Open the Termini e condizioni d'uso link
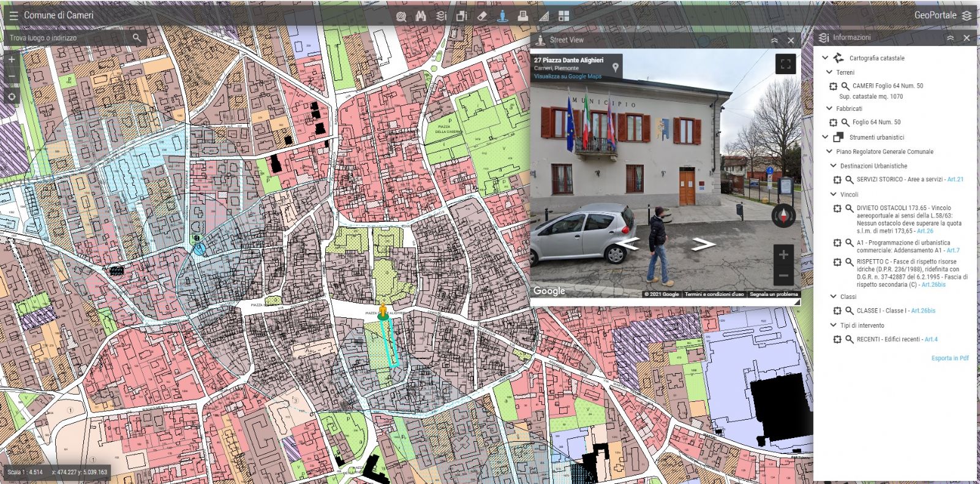The height and width of the screenshot is (484, 980). point(714,295)
